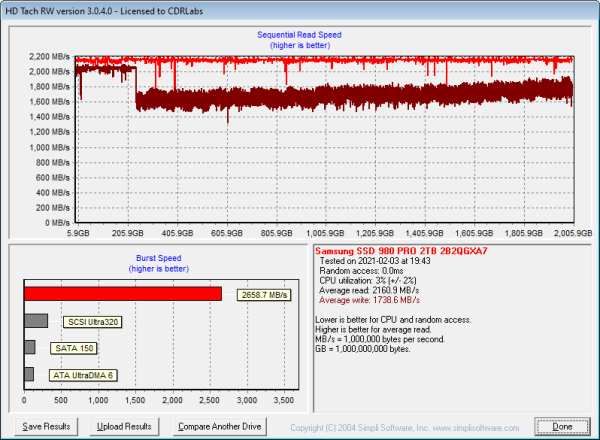Click the 2658.7 MB/s burst label
This screenshot has width=600, height=440.
coord(264,295)
